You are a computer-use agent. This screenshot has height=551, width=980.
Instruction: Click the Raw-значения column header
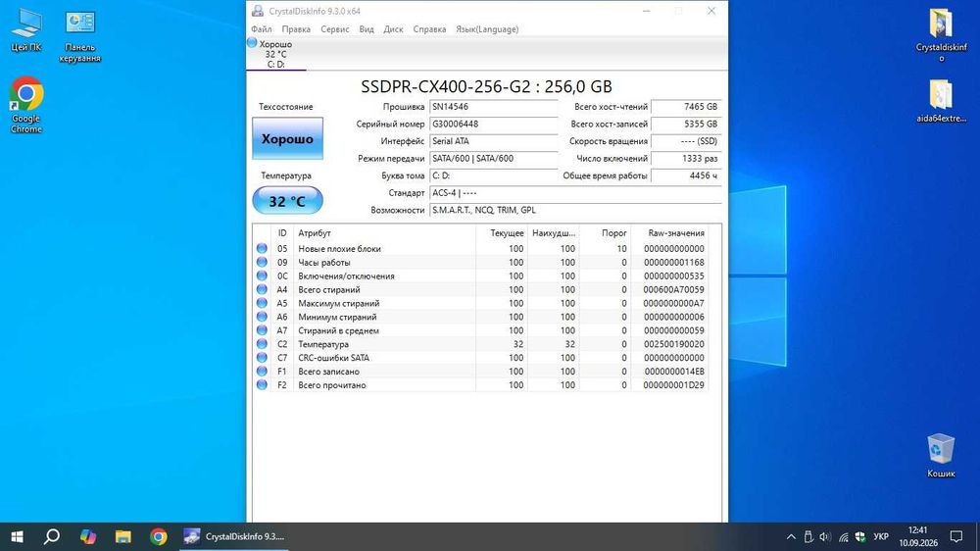(x=669, y=232)
